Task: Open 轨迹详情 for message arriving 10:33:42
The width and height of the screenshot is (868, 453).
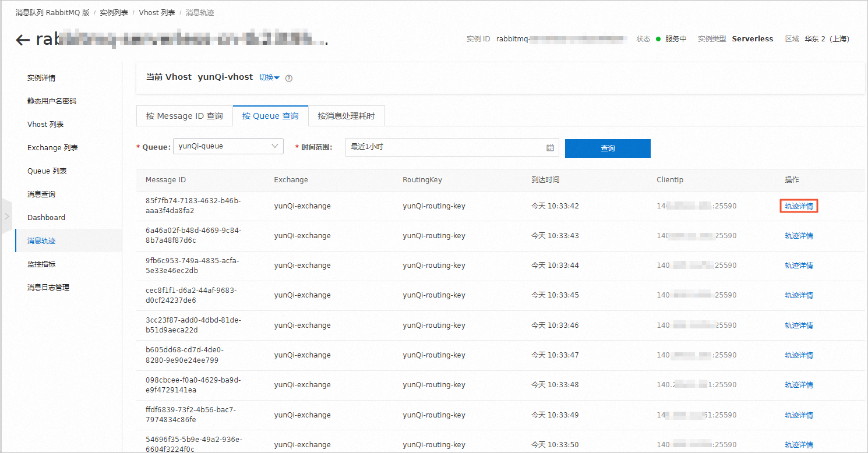Action: click(x=799, y=206)
